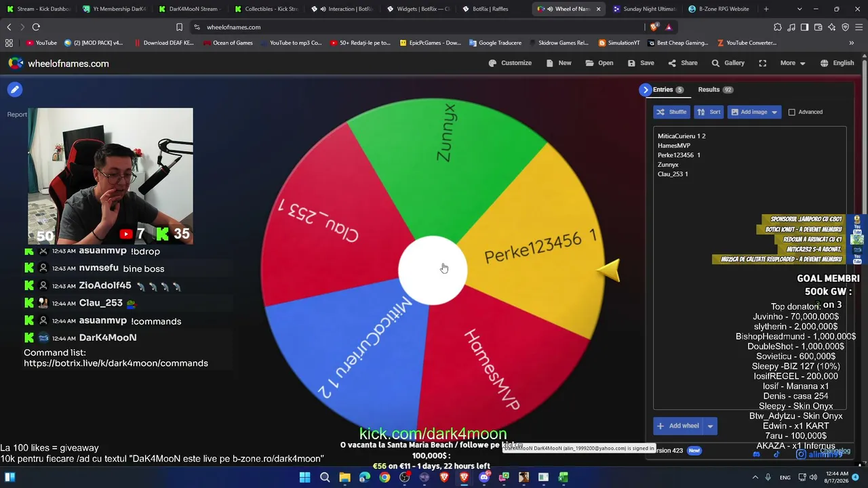This screenshot has width=868, height=488.
Task: Shuffle the wheel entries
Action: (671, 112)
